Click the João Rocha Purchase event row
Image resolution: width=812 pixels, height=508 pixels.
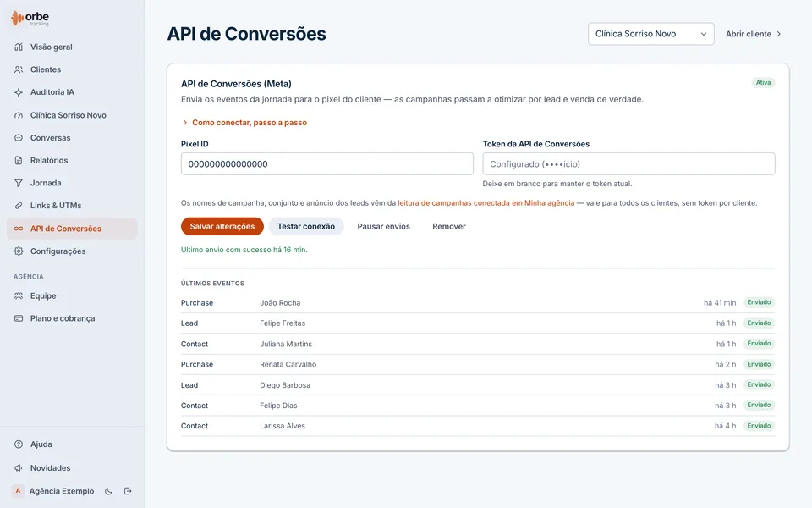[477, 303]
